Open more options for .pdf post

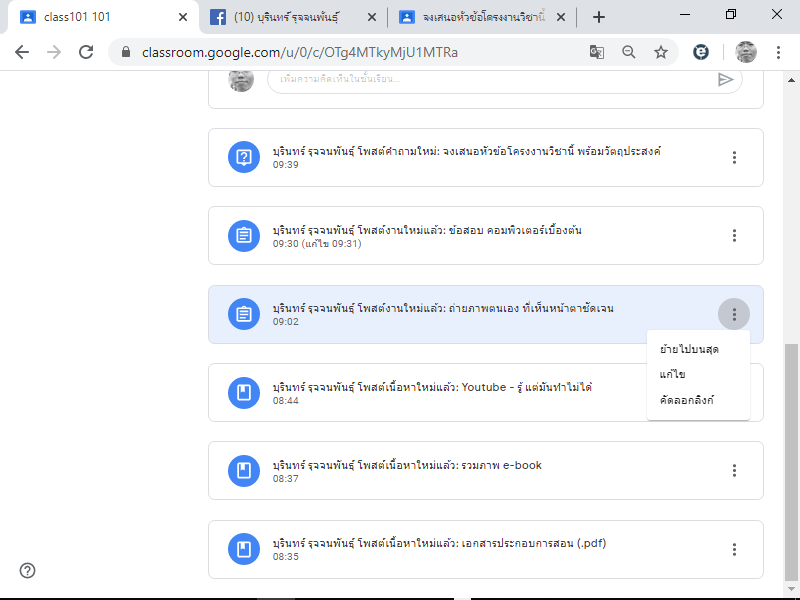point(734,549)
